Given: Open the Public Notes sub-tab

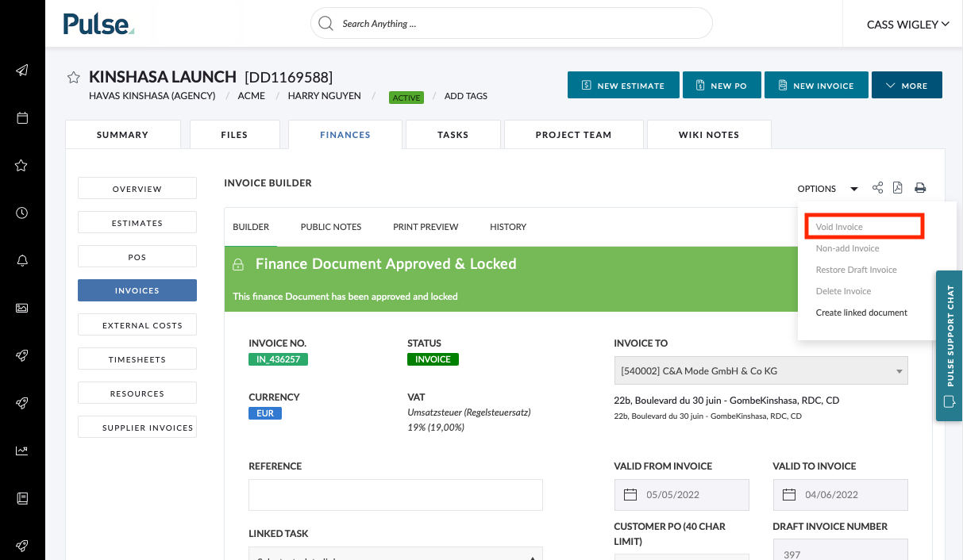Looking at the screenshot, I should [331, 227].
